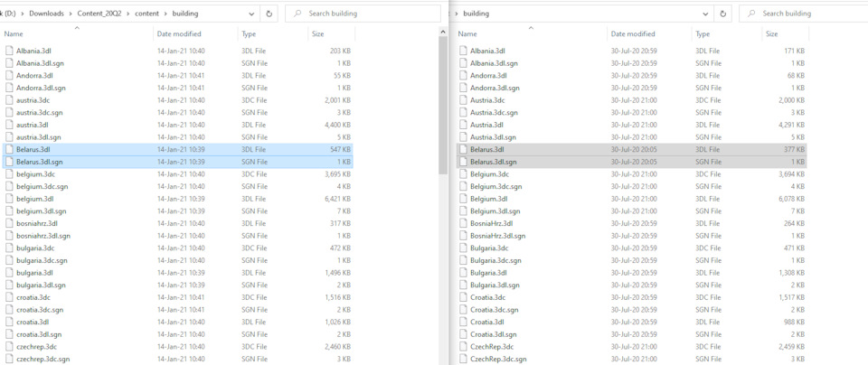Click building breadcrumb in left window path
Viewport: 868px width, 365px height.
184,14
